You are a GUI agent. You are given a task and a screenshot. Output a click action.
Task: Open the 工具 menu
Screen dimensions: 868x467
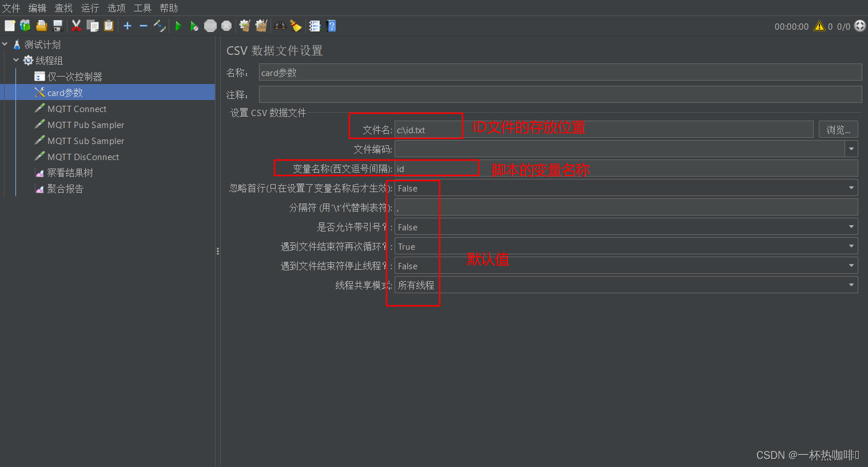point(142,7)
